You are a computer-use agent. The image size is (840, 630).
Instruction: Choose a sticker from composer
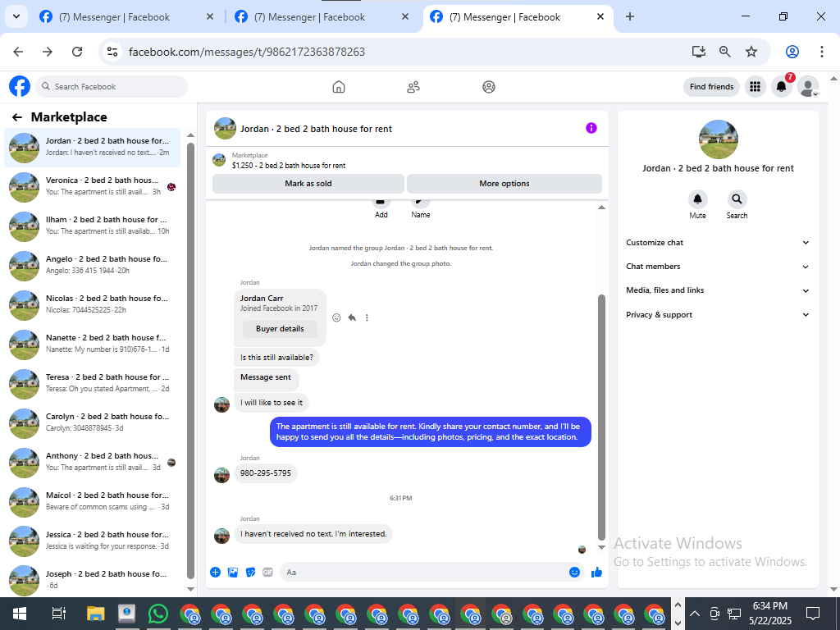click(x=251, y=572)
